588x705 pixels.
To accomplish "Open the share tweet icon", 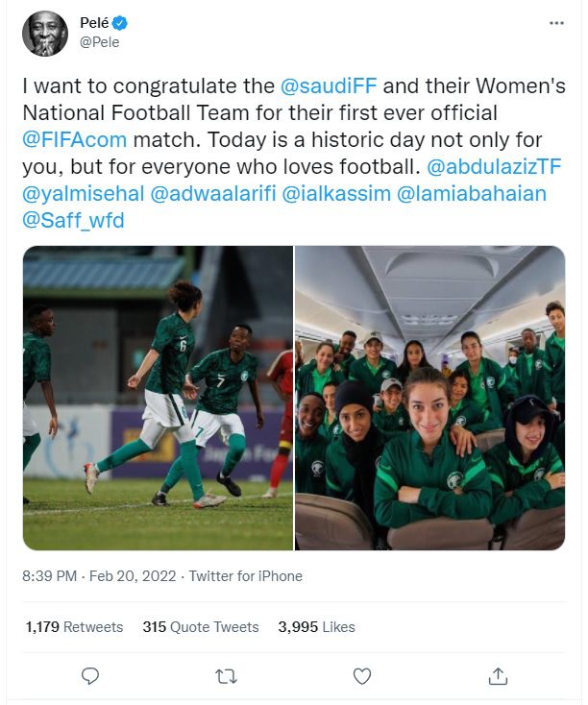I will pos(498,676).
